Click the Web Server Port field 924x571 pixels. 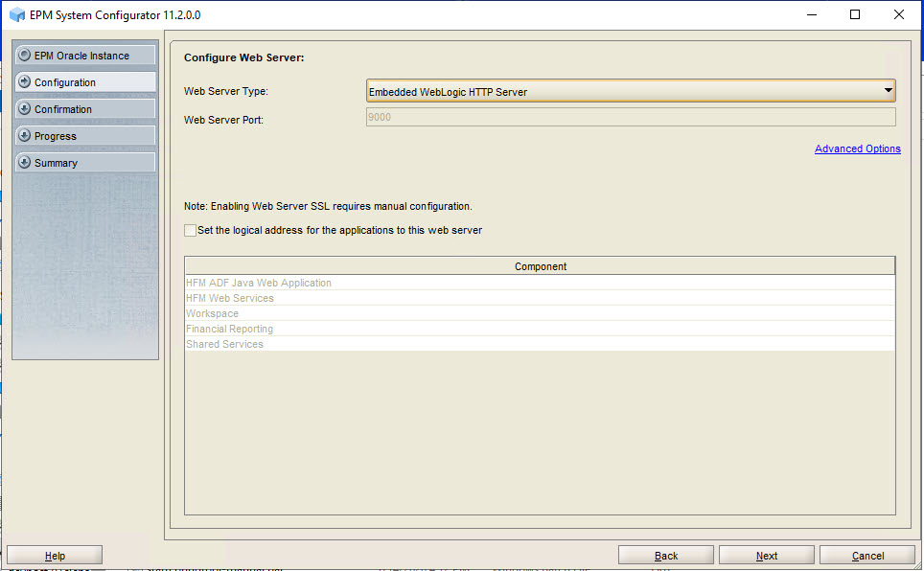[x=631, y=117]
